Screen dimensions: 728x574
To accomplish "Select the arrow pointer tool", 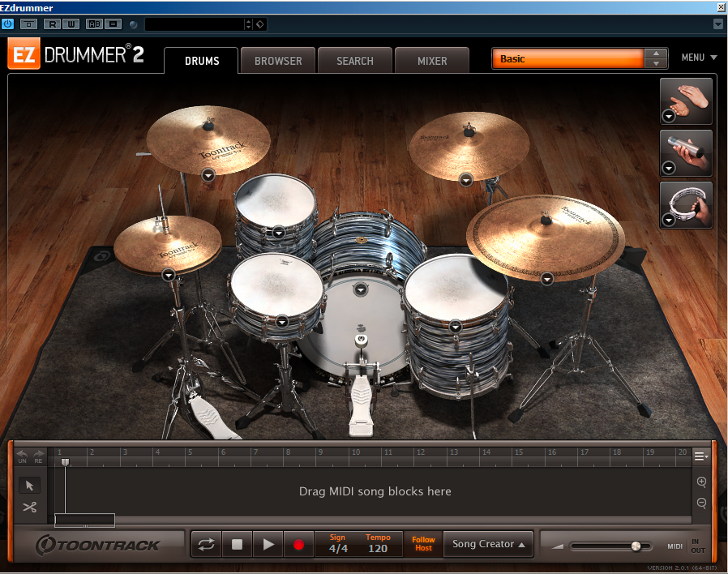I will click(29, 486).
